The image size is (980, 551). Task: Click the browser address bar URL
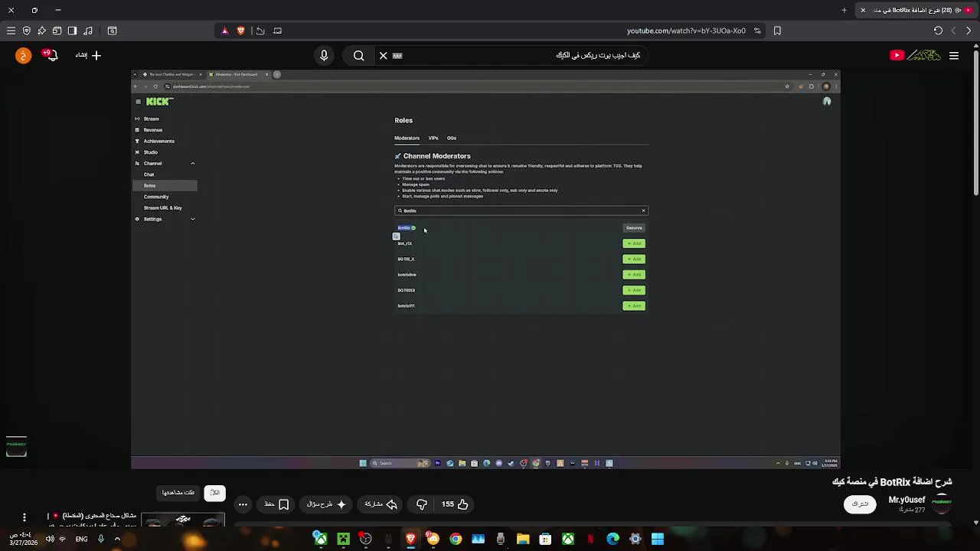pyautogui.click(x=686, y=31)
